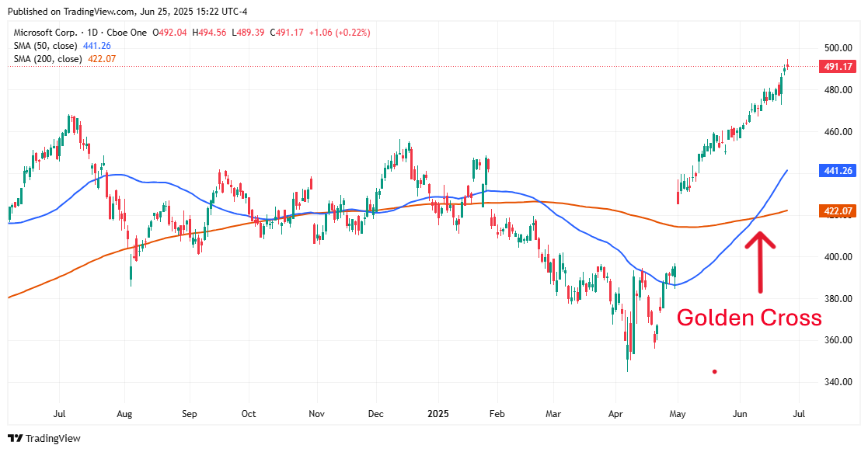Click the May time axis label
The image size is (868, 452).
tap(678, 414)
